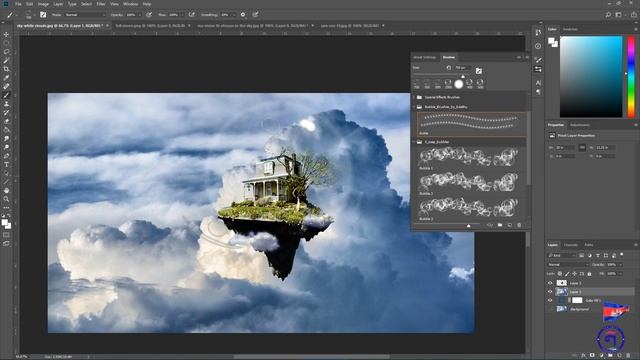This screenshot has width=640, height=360.
Task: Open smoothing options gear icon
Action: [x=243, y=15]
